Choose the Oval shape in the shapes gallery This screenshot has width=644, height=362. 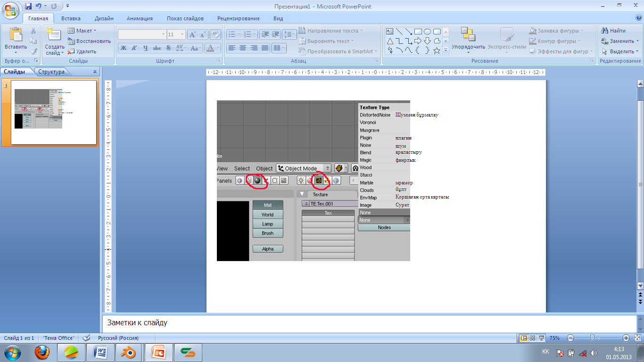(428, 32)
